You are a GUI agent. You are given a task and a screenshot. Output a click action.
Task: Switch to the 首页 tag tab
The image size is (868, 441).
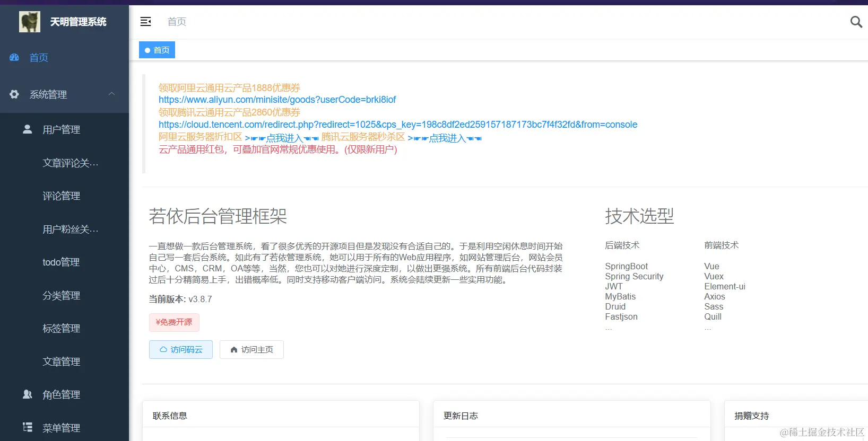157,50
